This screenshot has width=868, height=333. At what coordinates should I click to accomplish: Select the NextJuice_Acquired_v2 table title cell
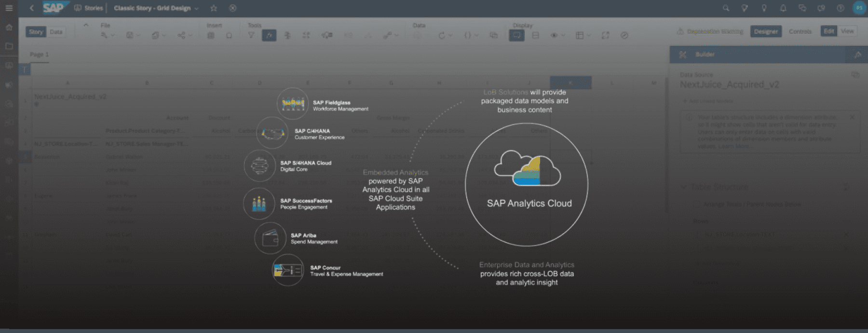click(x=70, y=97)
